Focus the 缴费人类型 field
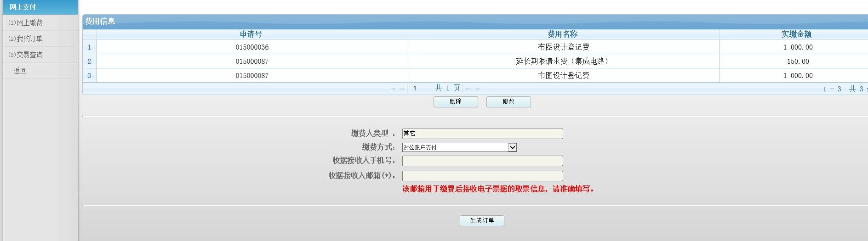Screen dimensions: 868x241 pyautogui.click(x=482, y=134)
